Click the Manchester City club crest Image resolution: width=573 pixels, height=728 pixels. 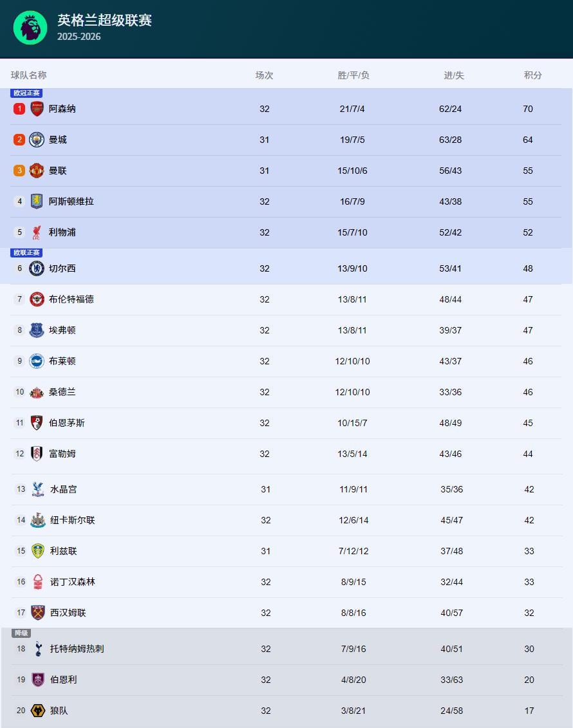click(37, 140)
